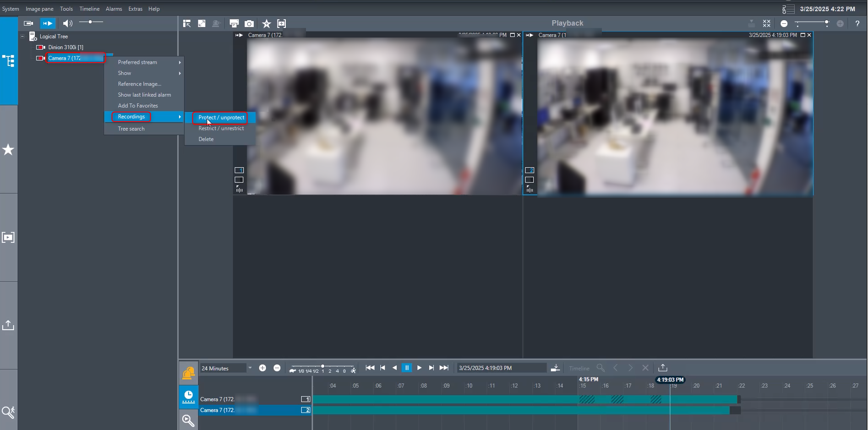Click the export video icon above timeline
Image resolution: width=868 pixels, height=430 pixels.
tap(663, 368)
